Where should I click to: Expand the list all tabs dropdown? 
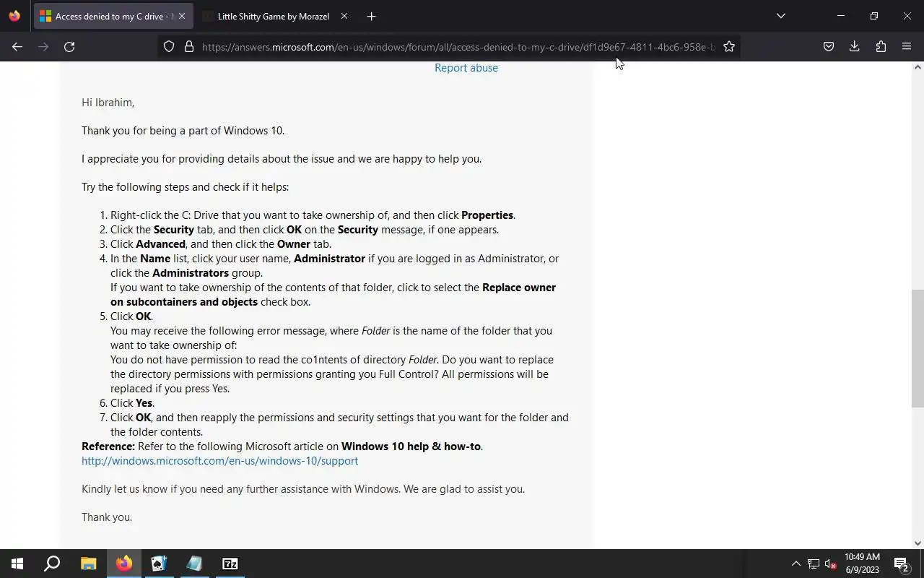click(x=780, y=16)
